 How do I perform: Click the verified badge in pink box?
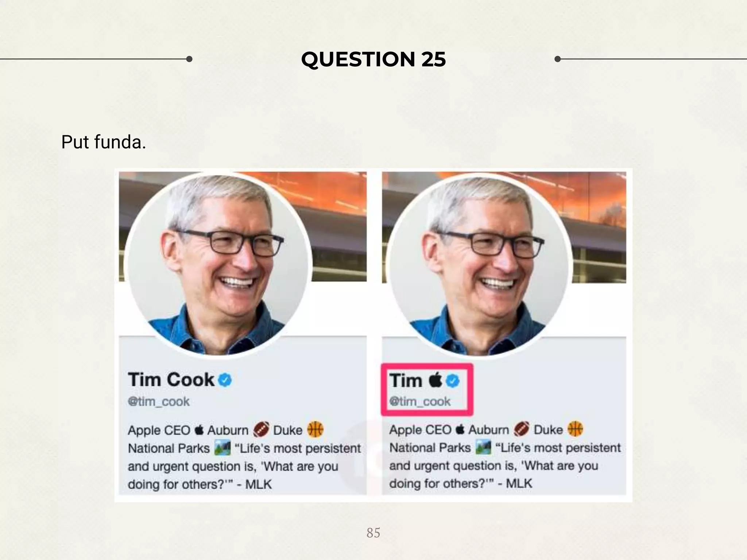point(453,381)
